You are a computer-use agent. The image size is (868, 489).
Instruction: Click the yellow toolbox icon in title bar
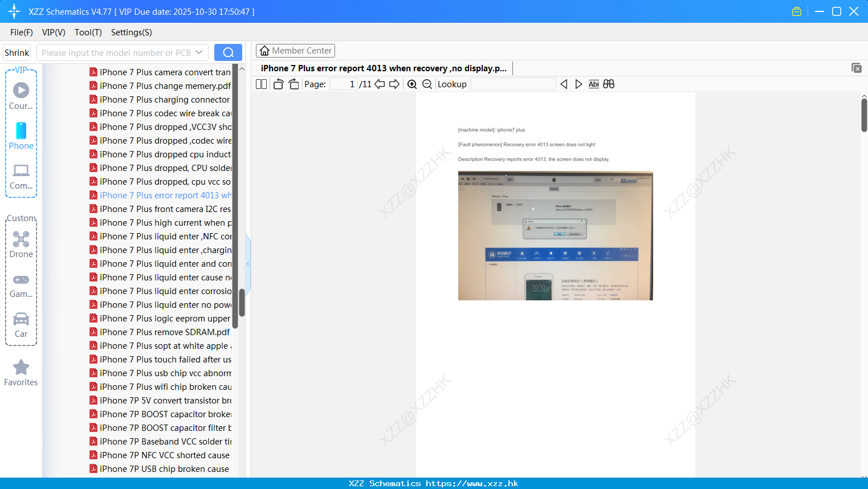tap(797, 11)
